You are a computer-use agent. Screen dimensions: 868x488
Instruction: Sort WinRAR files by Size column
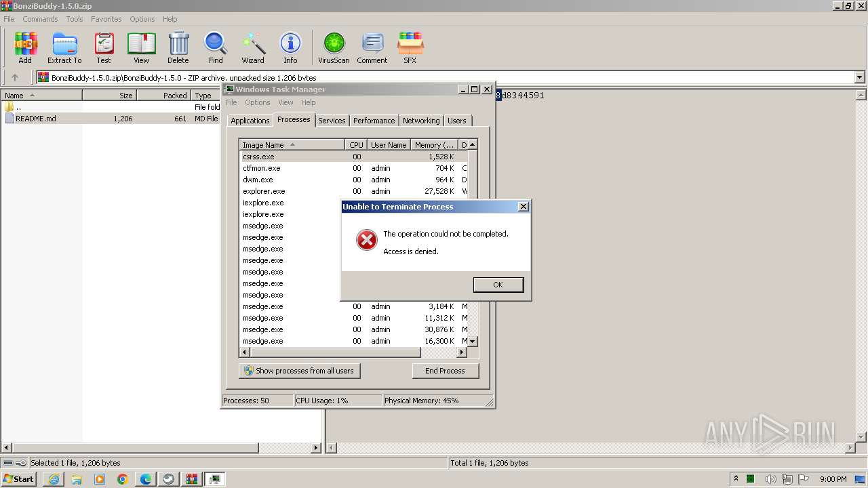pos(109,96)
